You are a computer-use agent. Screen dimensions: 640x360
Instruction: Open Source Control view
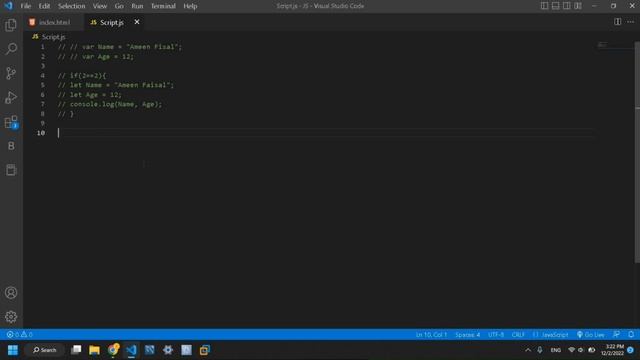[x=11, y=73]
